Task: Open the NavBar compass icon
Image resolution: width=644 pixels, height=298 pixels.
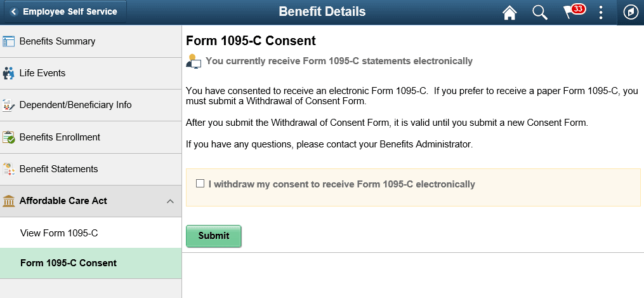Action: (631, 12)
